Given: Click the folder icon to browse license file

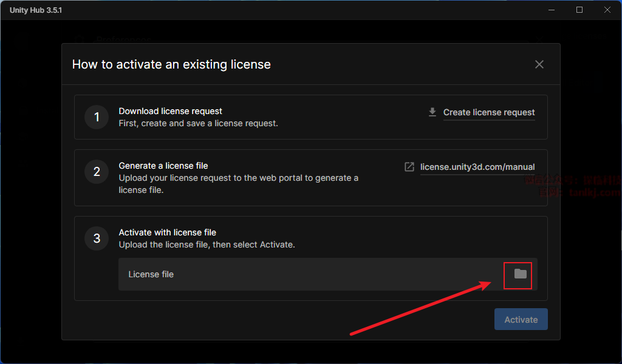Looking at the screenshot, I should point(520,274).
